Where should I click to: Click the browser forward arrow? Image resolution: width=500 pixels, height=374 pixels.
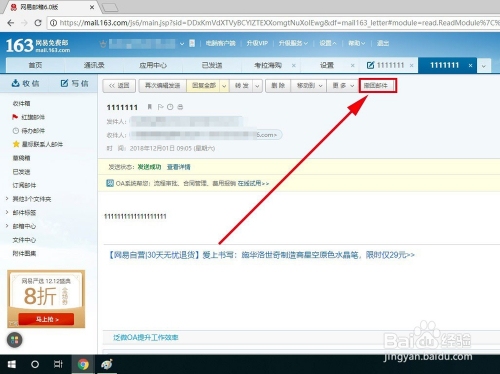24,23
